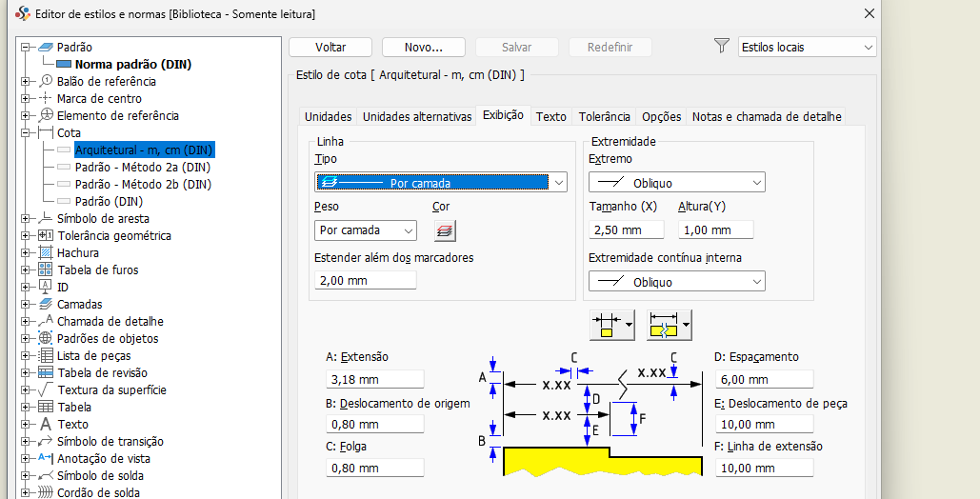Click the Símbolo de transição icon

(46, 441)
